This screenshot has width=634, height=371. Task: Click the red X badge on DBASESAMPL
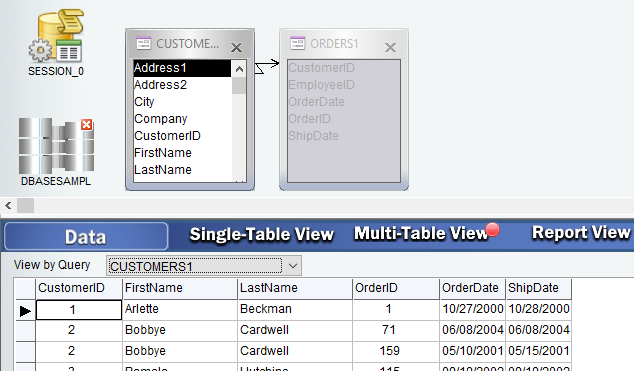87,125
